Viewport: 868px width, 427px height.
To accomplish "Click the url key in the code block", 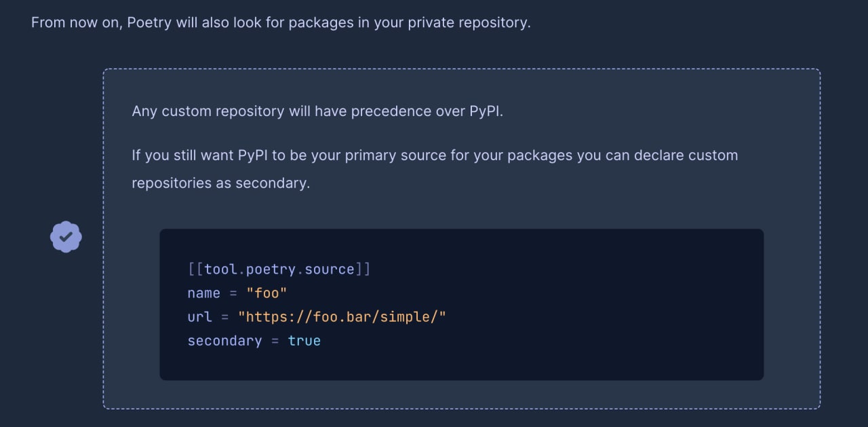I will tap(200, 317).
